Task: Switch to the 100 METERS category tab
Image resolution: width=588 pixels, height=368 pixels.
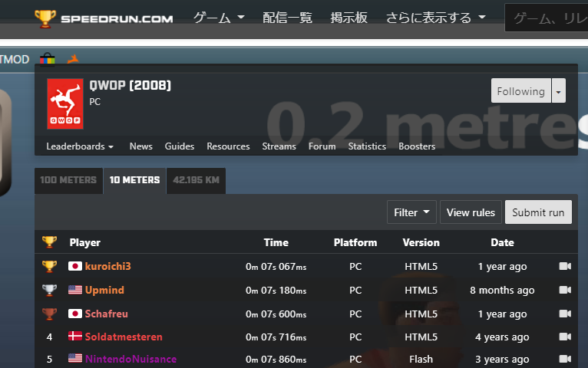Action: click(68, 180)
